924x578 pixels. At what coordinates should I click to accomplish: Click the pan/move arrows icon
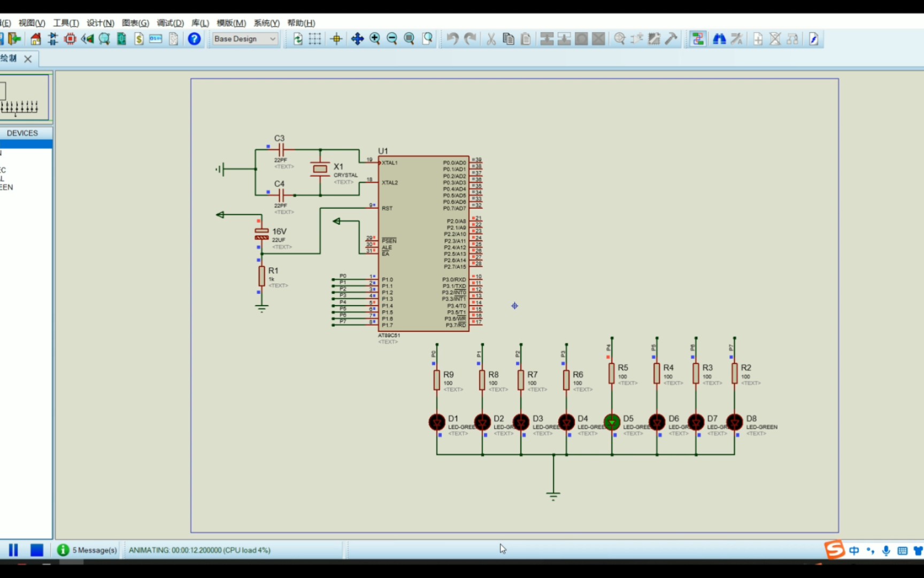(357, 39)
